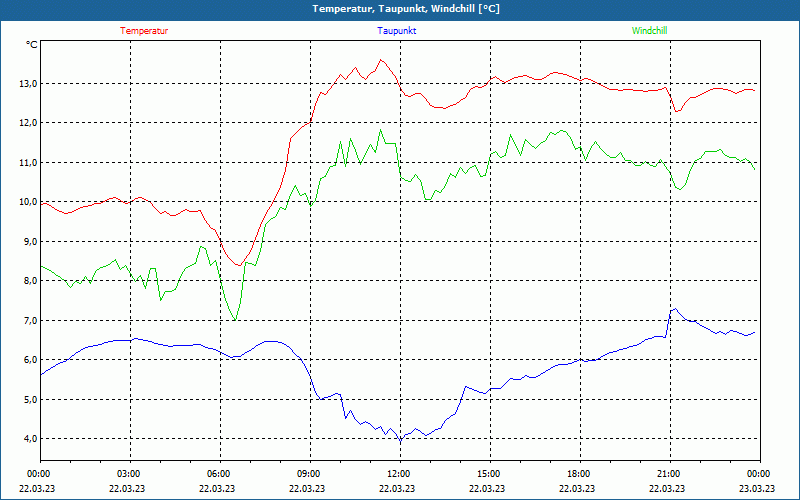Click the 21:00 time axis label

coord(668,474)
